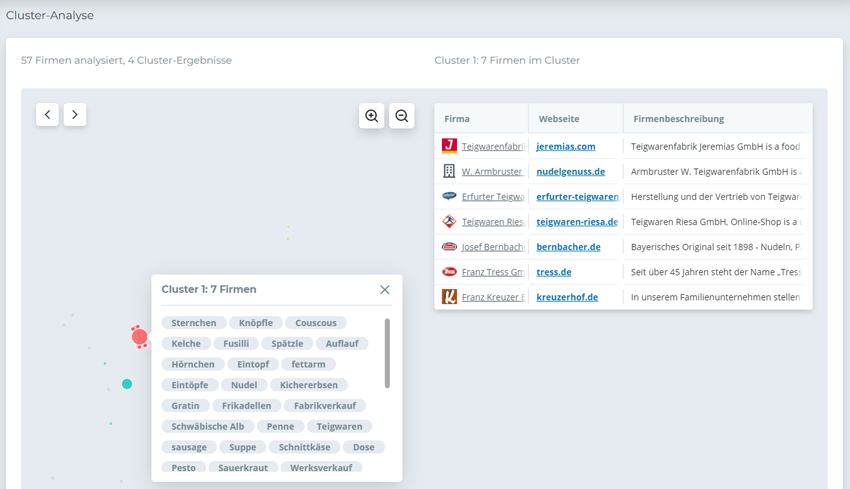
Task: Select the Eintöpfe keyword tag
Action: coord(190,384)
